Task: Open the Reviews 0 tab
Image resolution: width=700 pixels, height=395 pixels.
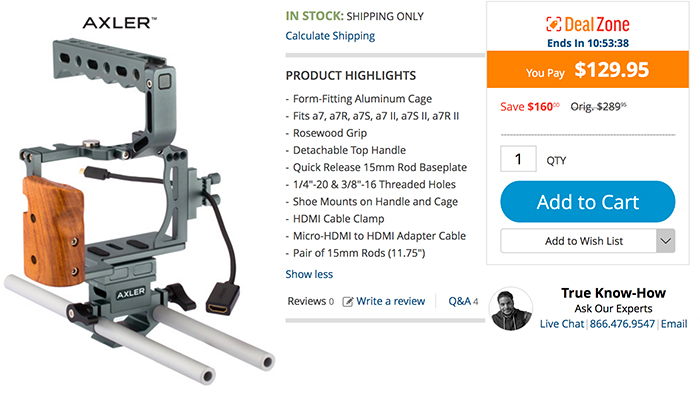Action: coord(310,301)
